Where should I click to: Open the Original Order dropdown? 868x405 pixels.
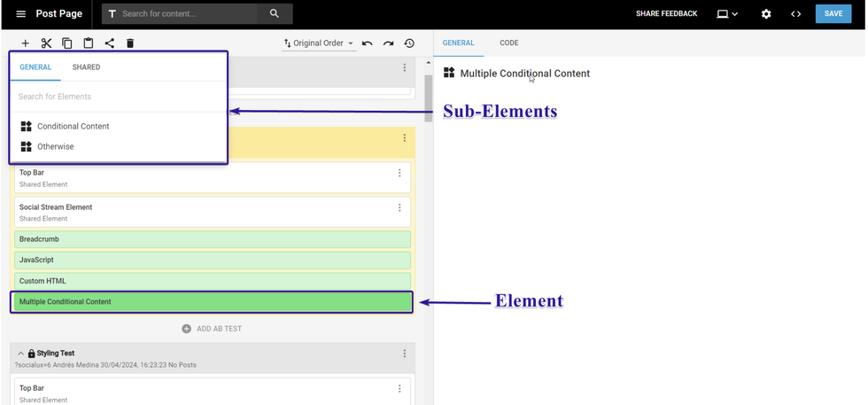point(319,43)
